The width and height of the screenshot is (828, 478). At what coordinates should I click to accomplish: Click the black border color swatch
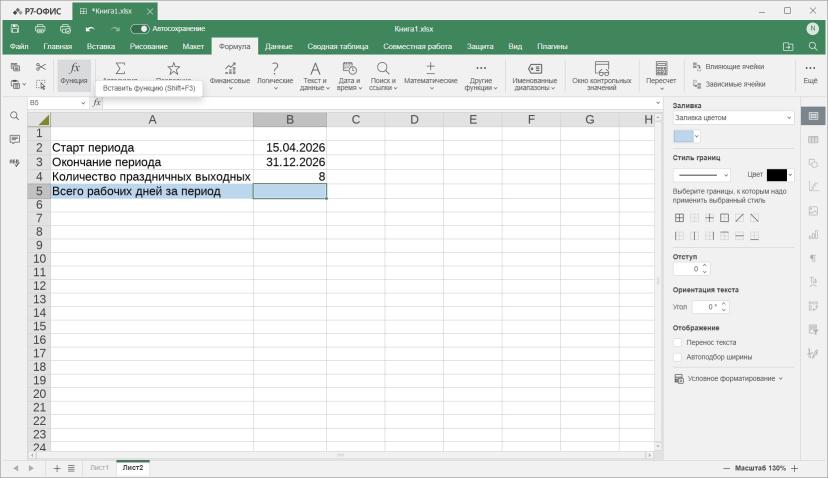coord(776,175)
